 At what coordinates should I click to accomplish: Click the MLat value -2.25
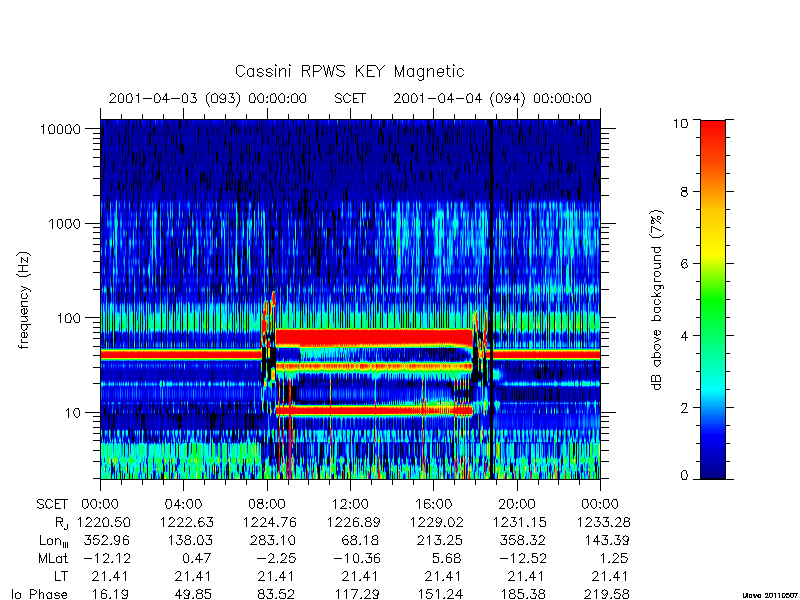pyautogui.click(x=276, y=559)
